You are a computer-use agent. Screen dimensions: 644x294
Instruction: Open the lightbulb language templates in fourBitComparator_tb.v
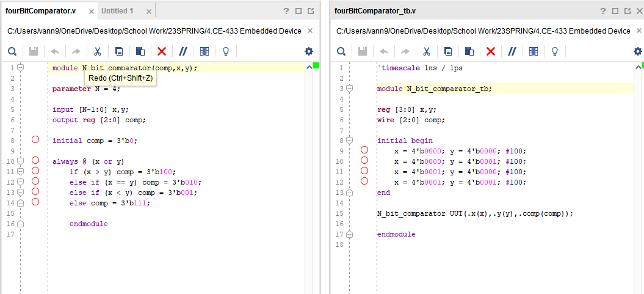[x=555, y=51]
